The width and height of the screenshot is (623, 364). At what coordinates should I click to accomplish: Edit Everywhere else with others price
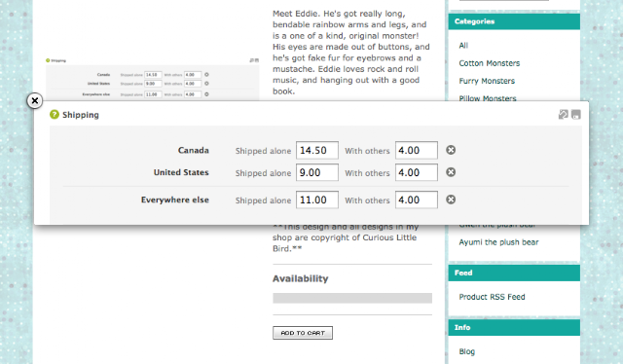point(417,200)
